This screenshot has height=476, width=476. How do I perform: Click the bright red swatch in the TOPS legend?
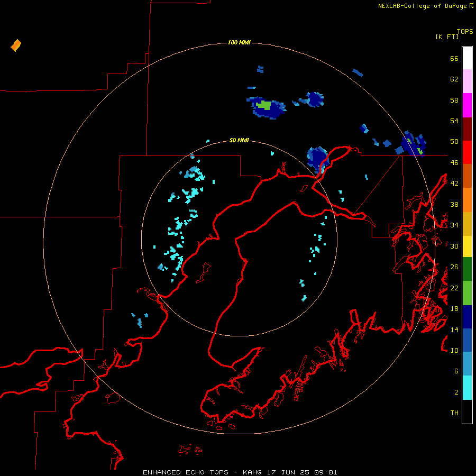click(467, 152)
